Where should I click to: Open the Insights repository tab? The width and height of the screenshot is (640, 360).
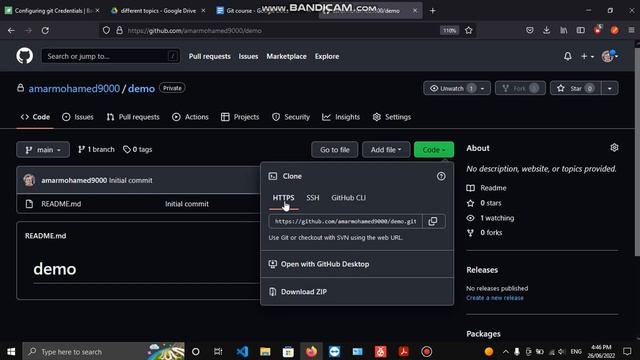(x=341, y=117)
